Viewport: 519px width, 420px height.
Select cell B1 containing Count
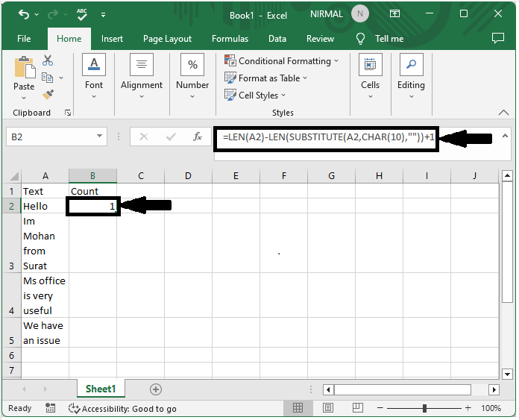click(93, 191)
